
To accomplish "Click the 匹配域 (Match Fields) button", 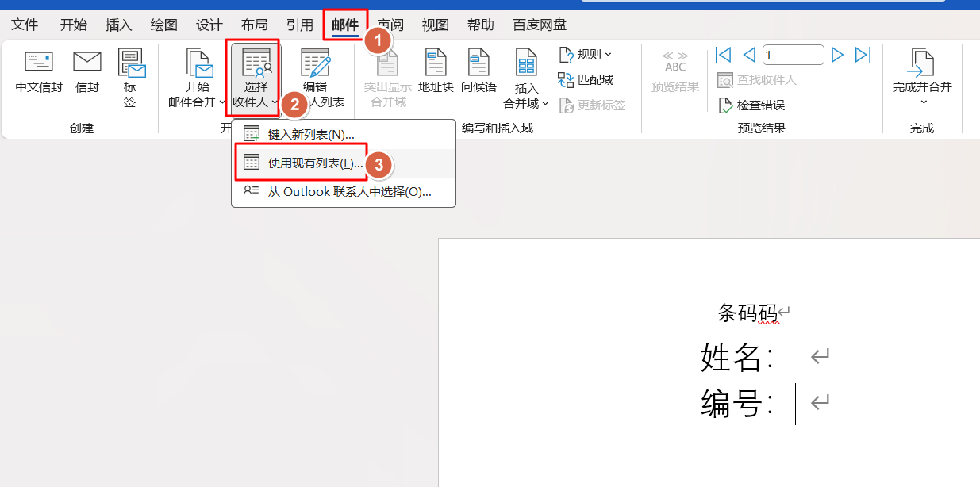I will (x=586, y=79).
